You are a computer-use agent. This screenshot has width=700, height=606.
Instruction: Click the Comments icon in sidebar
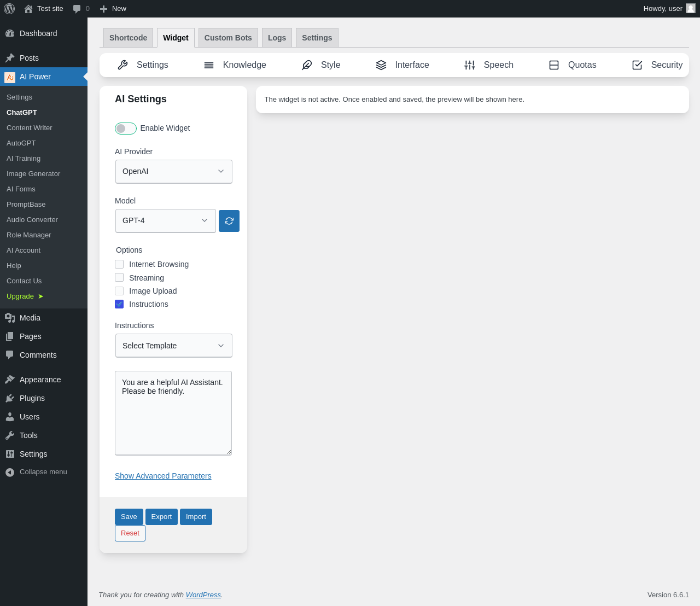click(10, 355)
